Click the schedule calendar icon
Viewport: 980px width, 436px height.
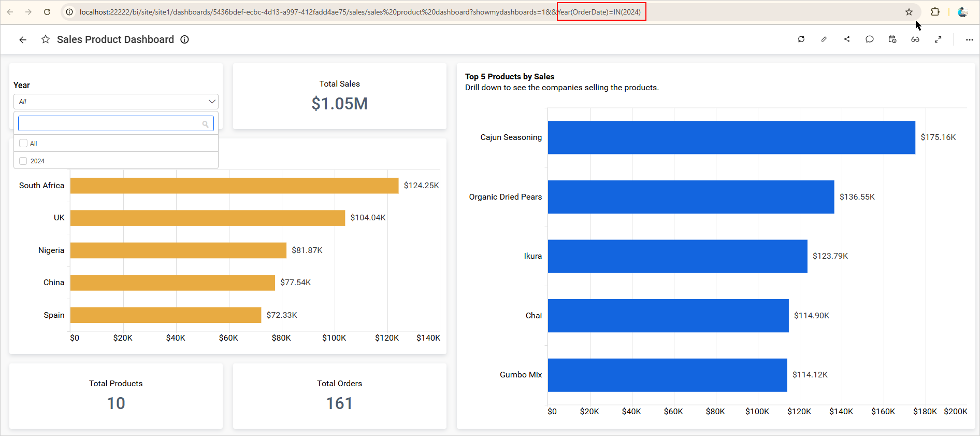tap(892, 39)
